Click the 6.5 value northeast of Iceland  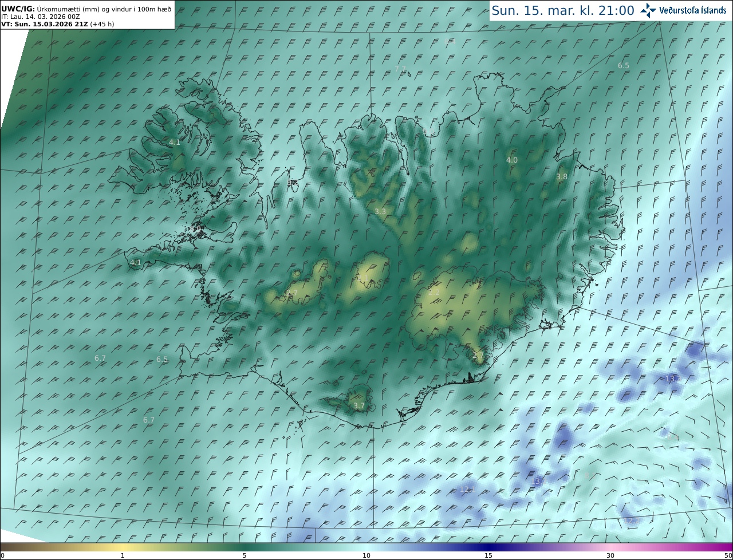click(624, 66)
